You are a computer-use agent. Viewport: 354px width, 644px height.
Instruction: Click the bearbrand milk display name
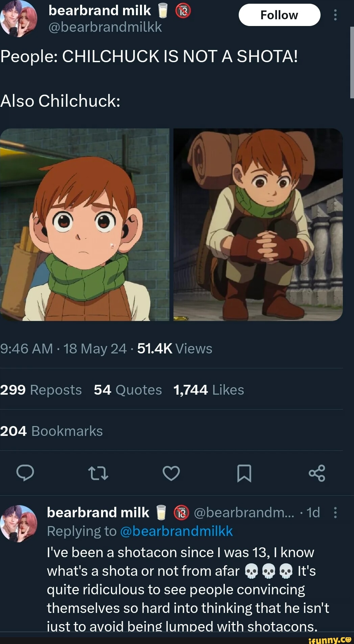pos(100,11)
